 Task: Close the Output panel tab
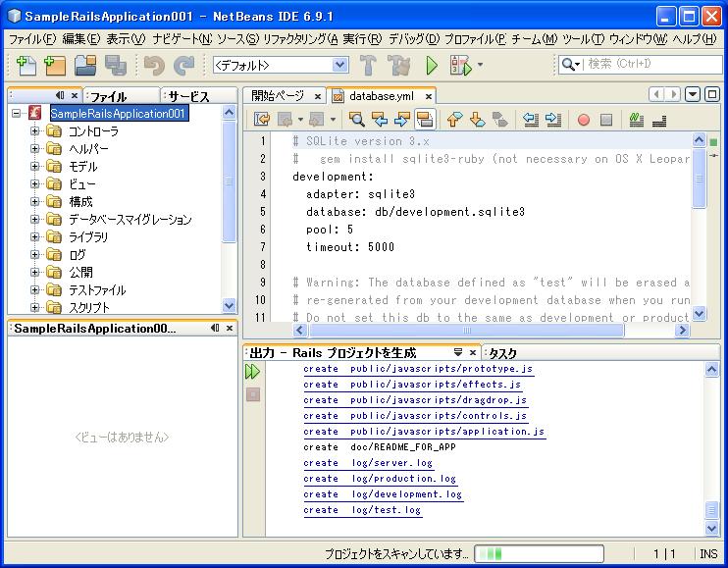pyautogui.click(x=473, y=353)
